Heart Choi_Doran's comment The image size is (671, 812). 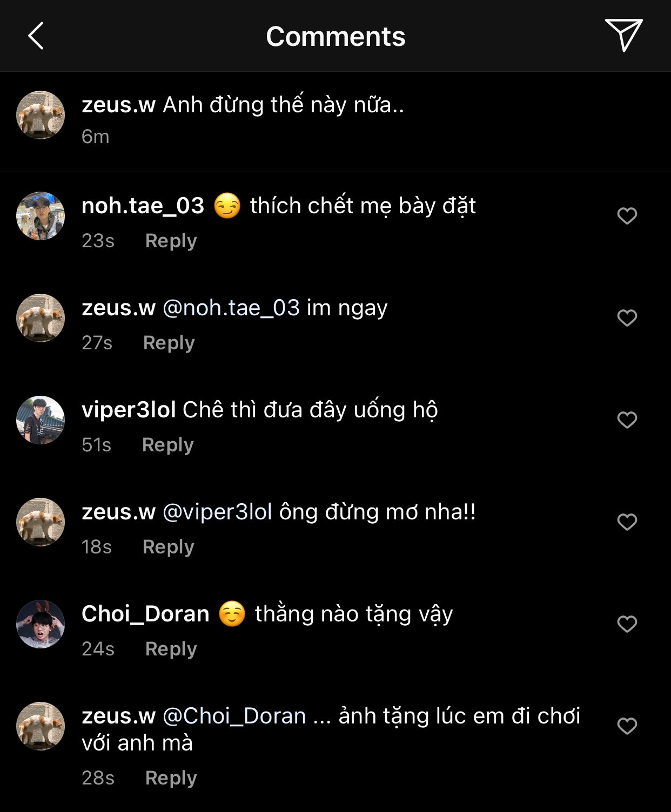(627, 624)
